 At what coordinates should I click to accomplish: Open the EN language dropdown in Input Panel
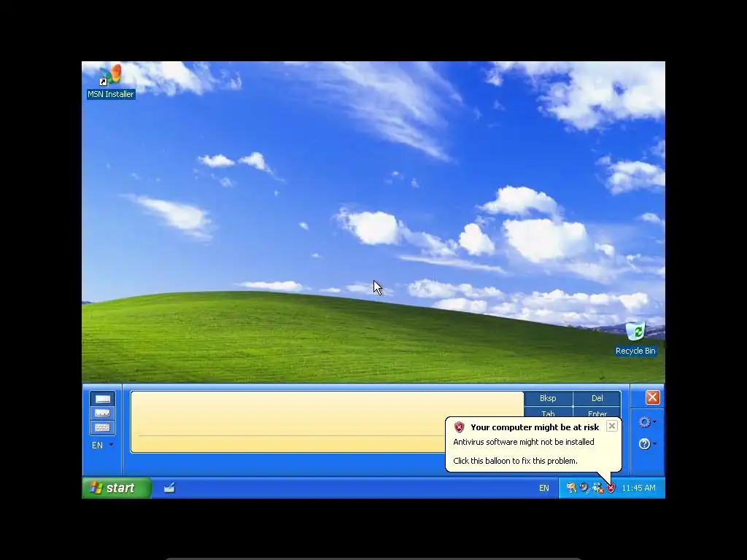[x=102, y=446]
